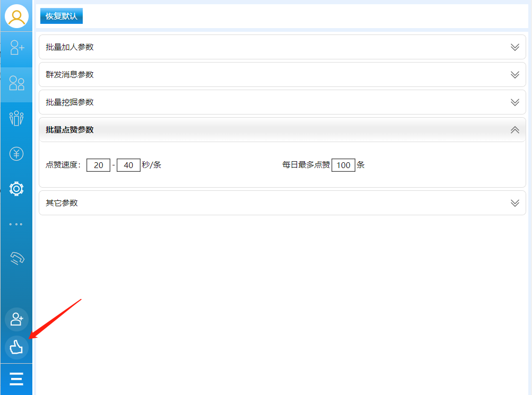Screen dimensions: 532x395
Task: Click the user avatar profile icon
Action: tap(16, 16)
